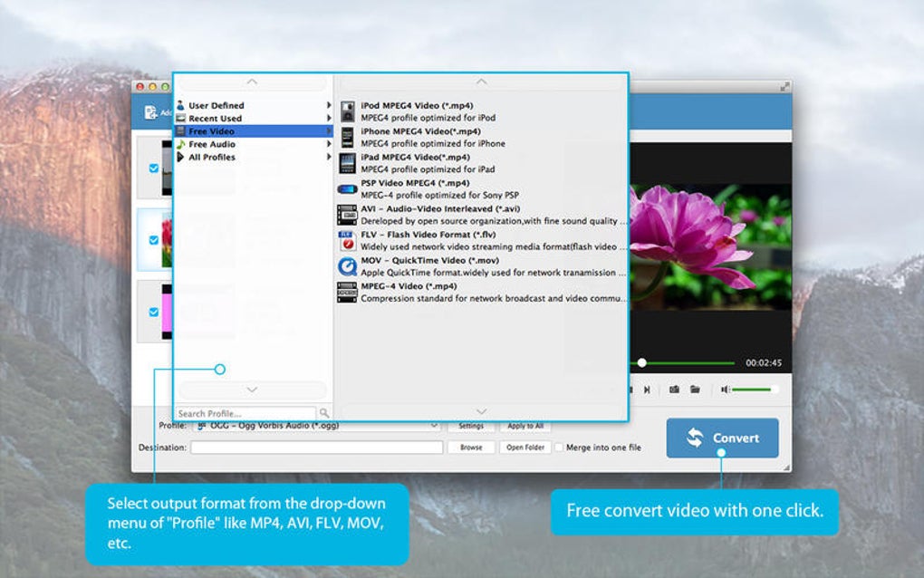Expand the All Profiles submenu arrow
Image resolution: width=924 pixels, height=578 pixels.
[x=329, y=157]
